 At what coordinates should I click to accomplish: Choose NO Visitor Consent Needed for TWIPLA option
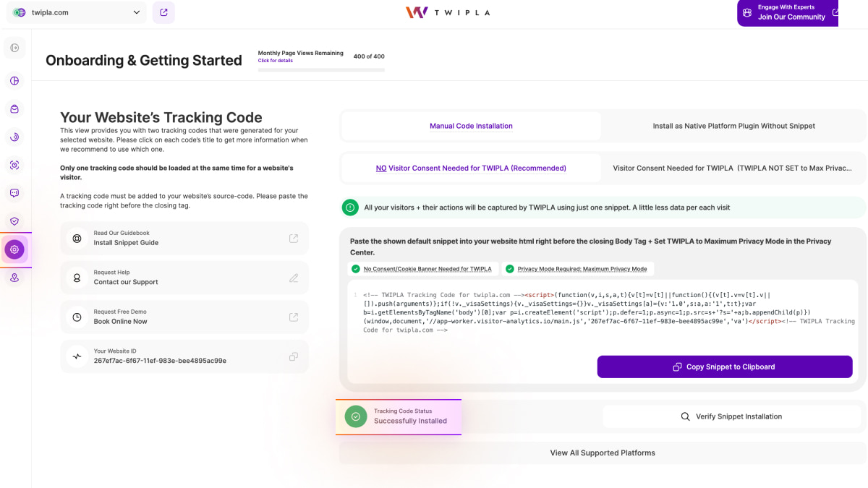(x=471, y=168)
